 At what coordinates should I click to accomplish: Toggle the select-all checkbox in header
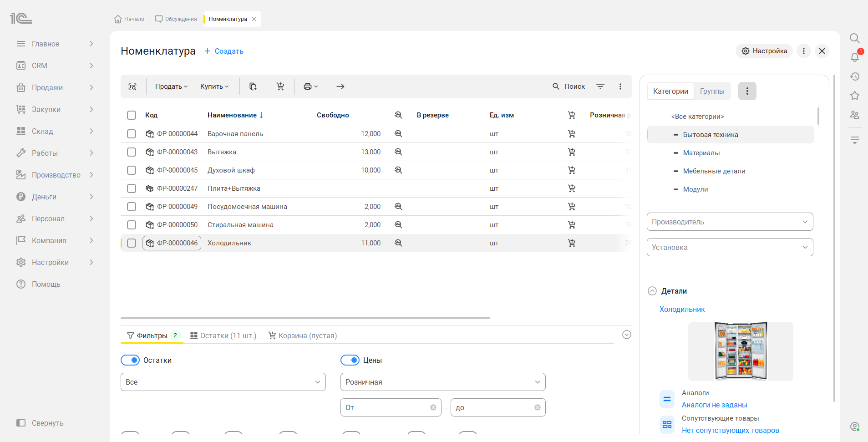(132, 115)
